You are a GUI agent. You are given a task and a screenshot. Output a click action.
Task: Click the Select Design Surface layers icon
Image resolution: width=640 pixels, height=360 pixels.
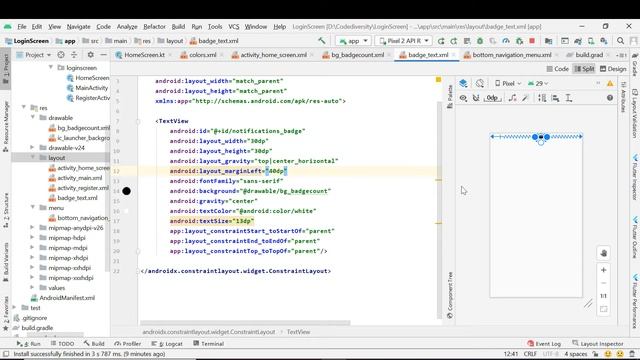coord(463,83)
